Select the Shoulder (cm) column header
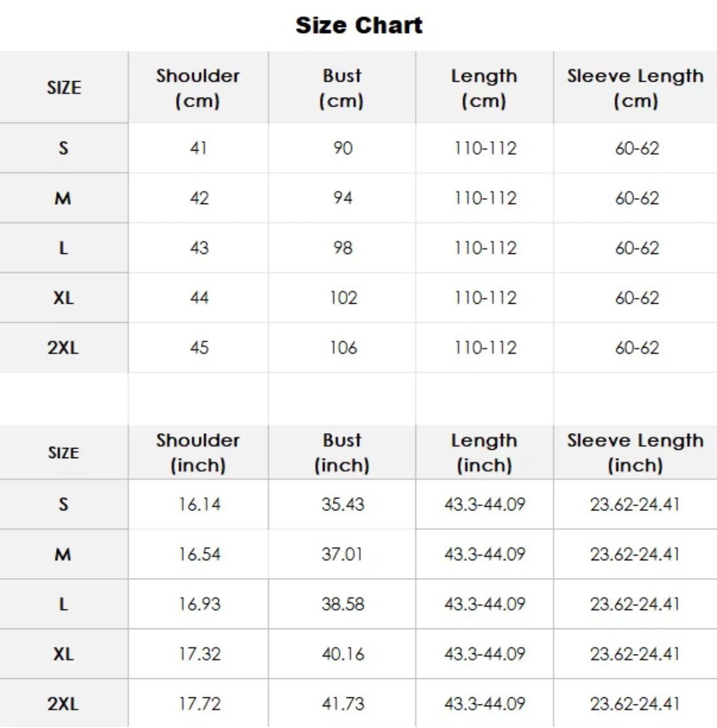 point(198,88)
